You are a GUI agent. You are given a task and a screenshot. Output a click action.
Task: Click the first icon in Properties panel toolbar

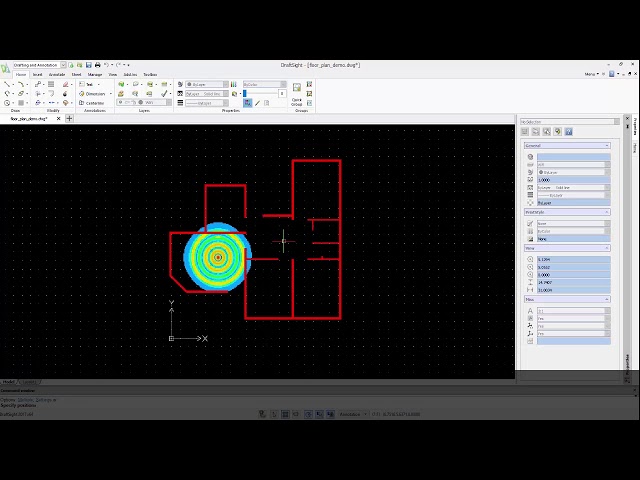click(x=525, y=131)
